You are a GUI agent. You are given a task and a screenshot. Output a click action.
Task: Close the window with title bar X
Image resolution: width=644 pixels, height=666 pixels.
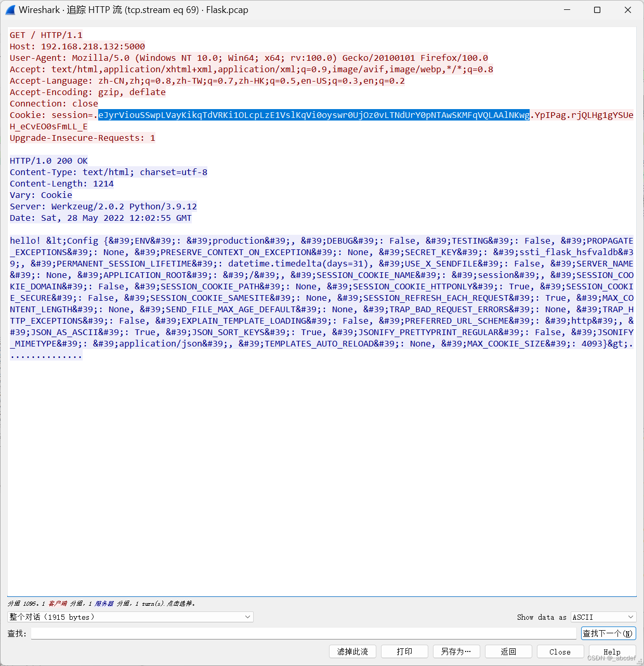tap(628, 10)
